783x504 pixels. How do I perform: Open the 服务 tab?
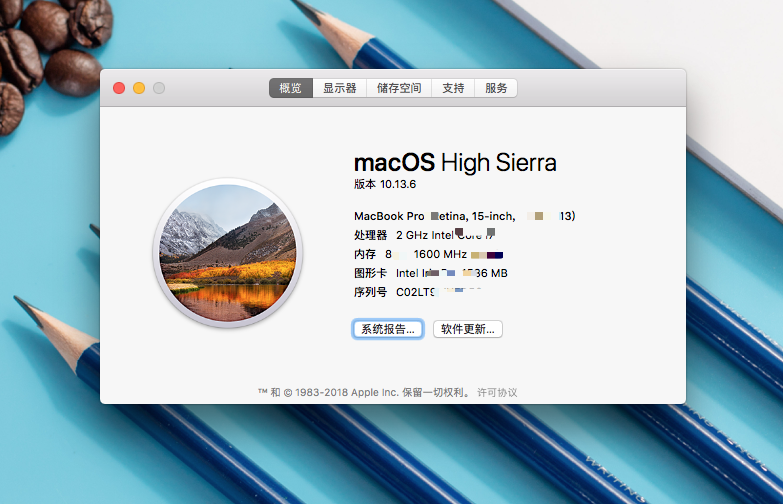(496, 88)
